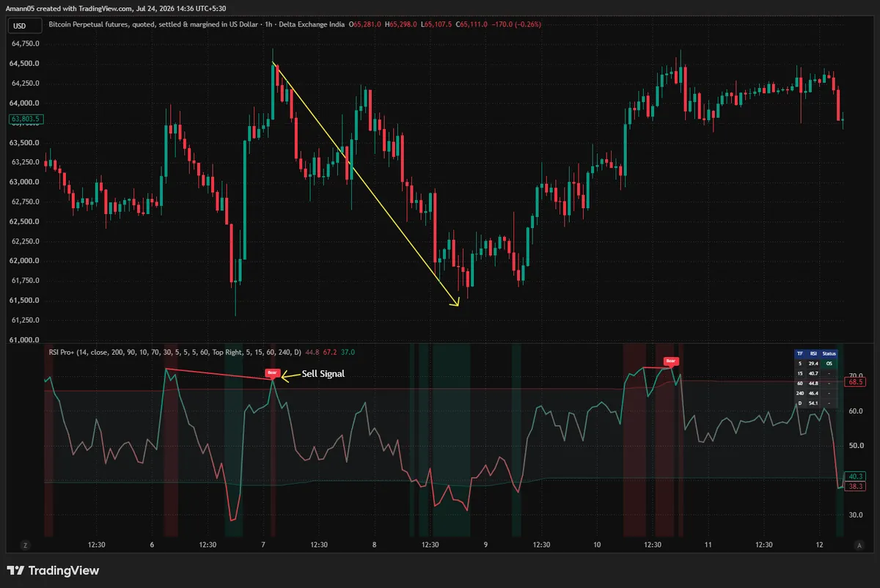Click the 54.1 cell in RSI table
Screen dimensions: 880x588
[813, 403]
